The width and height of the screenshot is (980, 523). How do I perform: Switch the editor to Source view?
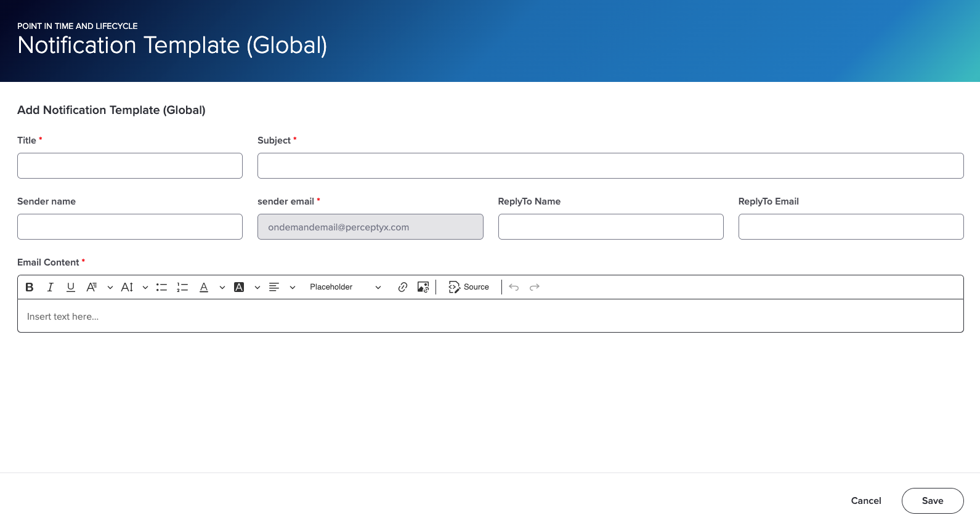pyautogui.click(x=469, y=287)
